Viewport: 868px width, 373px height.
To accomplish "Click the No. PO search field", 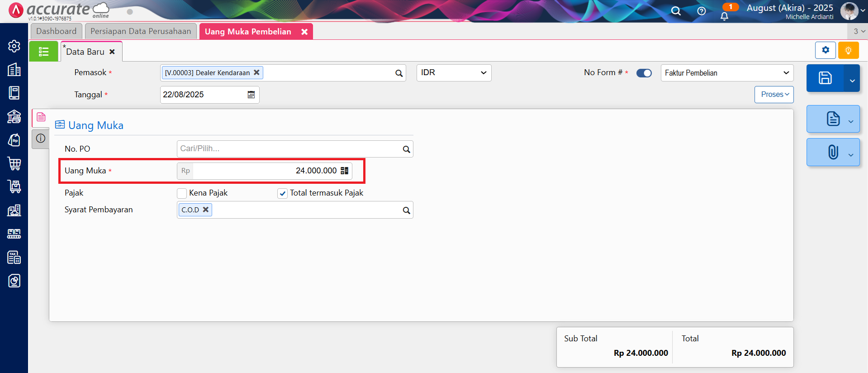I will pos(295,149).
